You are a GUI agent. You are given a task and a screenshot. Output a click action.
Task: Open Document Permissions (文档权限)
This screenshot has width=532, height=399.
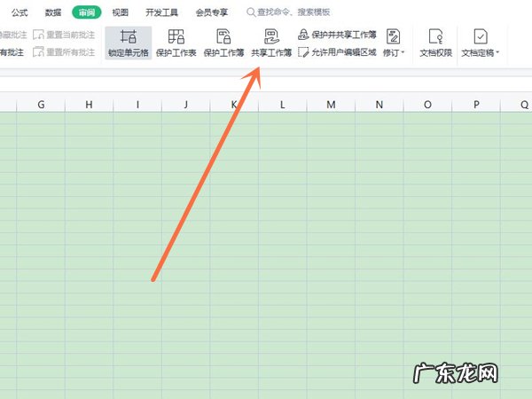436,43
